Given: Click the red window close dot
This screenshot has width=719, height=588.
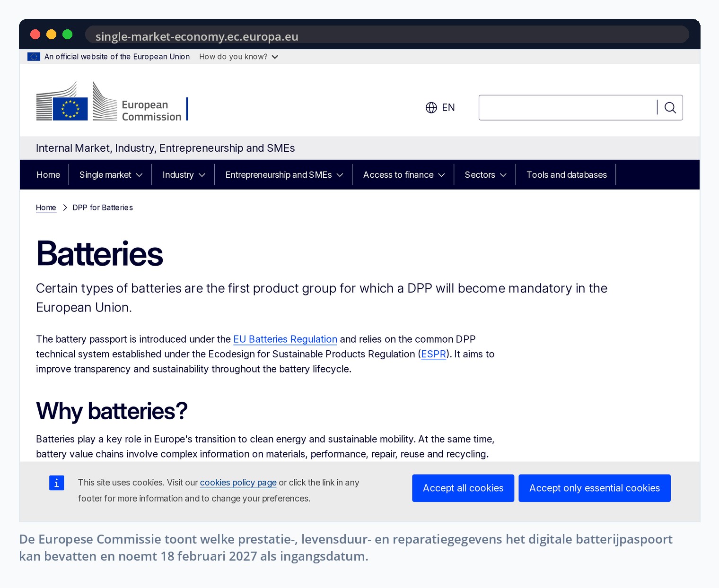Looking at the screenshot, I should pos(35,35).
